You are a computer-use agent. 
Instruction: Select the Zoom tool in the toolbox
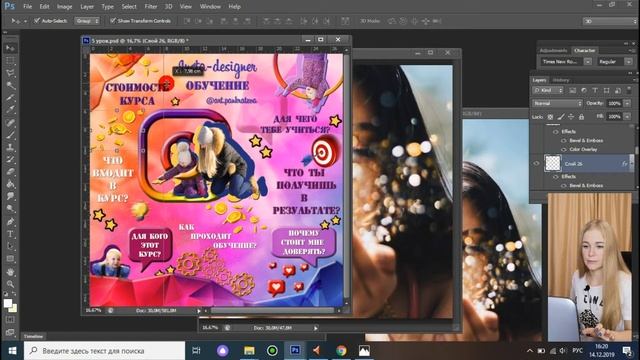coord(10,284)
